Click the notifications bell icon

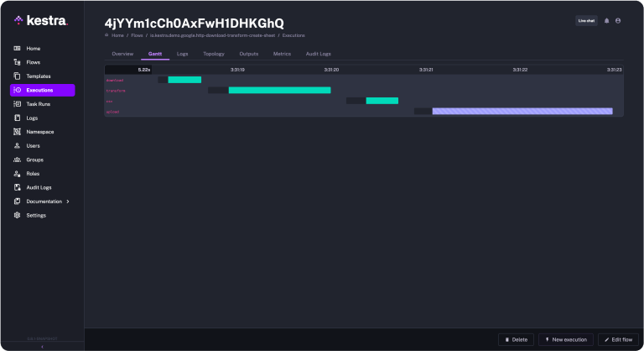pyautogui.click(x=606, y=20)
